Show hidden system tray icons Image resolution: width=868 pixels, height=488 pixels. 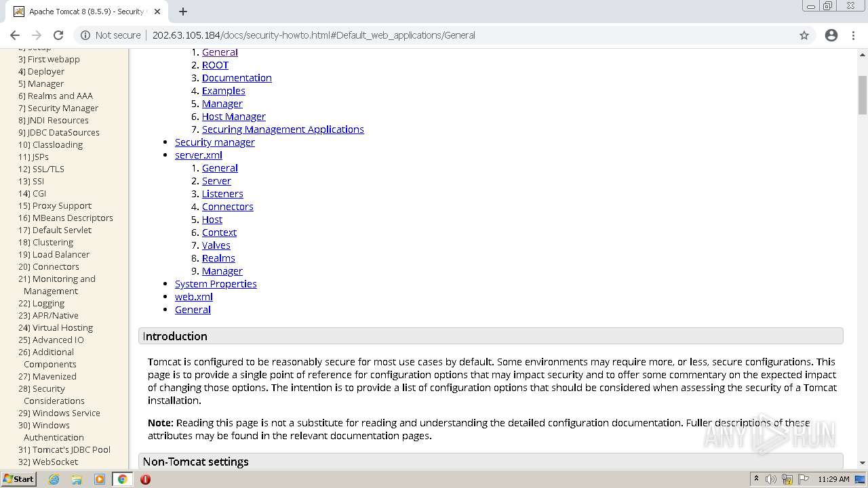click(x=756, y=479)
